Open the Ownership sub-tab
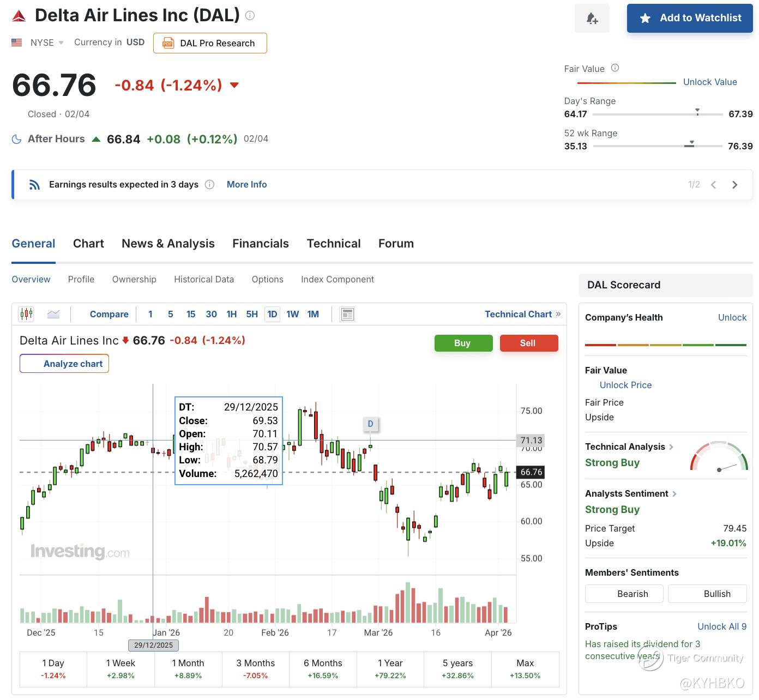The width and height of the screenshot is (759, 700). [x=134, y=279]
